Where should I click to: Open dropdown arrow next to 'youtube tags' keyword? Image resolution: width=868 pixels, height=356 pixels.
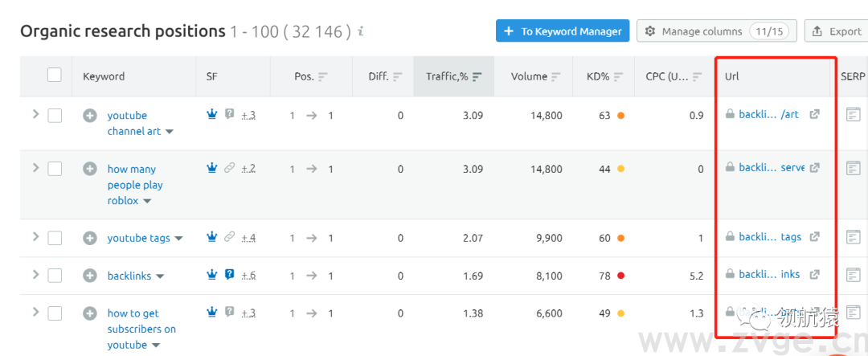click(178, 239)
